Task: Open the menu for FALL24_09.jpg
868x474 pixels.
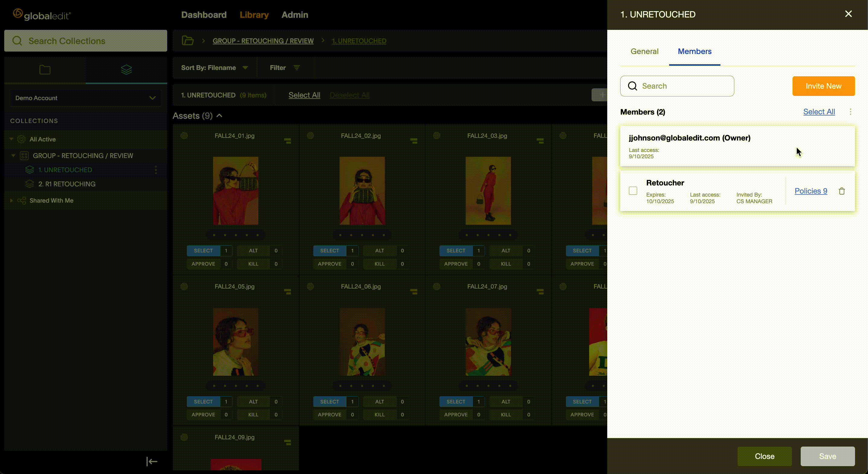Action: click(x=287, y=442)
